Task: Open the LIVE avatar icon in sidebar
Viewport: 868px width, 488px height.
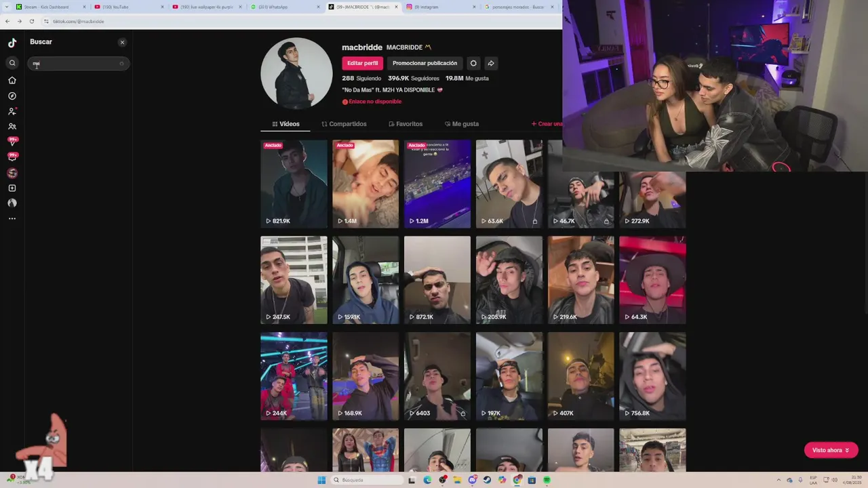Action: coord(12,173)
